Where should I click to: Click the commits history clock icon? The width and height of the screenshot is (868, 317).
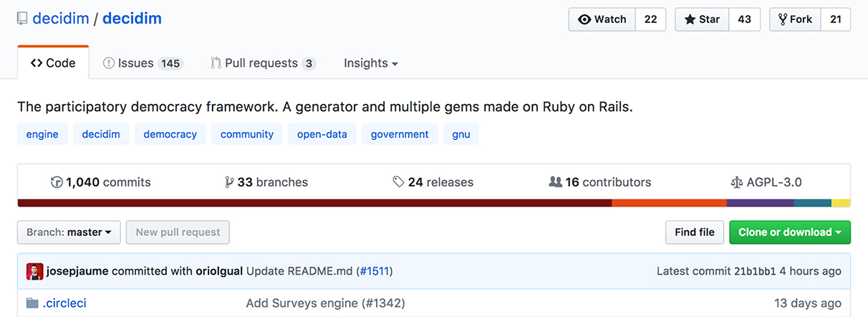tap(57, 182)
